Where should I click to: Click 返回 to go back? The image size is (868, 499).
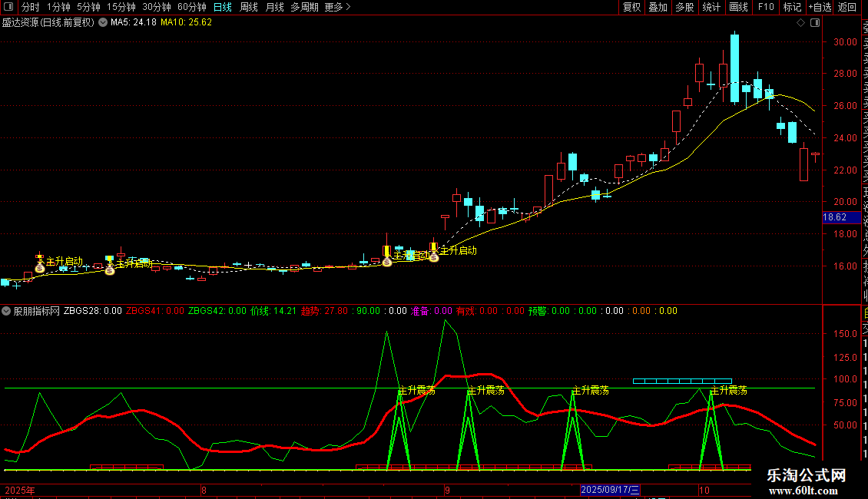tap(847, 7)
